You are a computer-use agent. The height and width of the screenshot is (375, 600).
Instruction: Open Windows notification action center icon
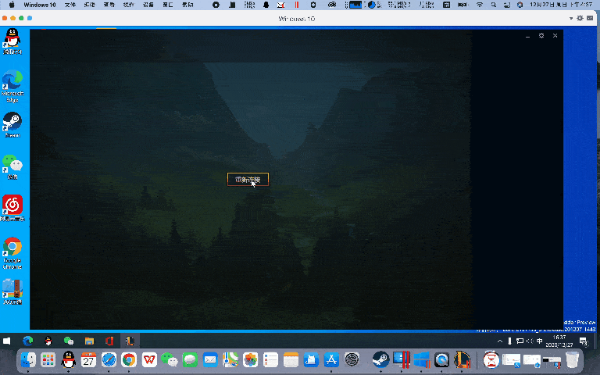click(583, 341)
